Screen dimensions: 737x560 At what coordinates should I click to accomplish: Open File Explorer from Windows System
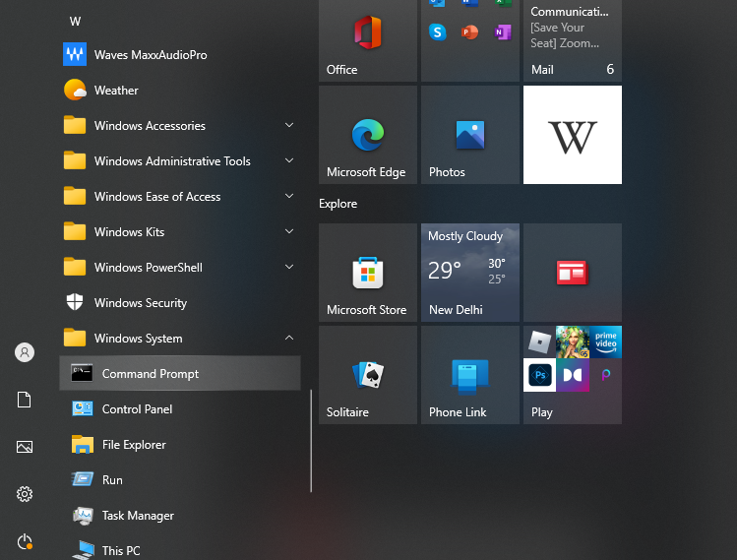[180, 444]
